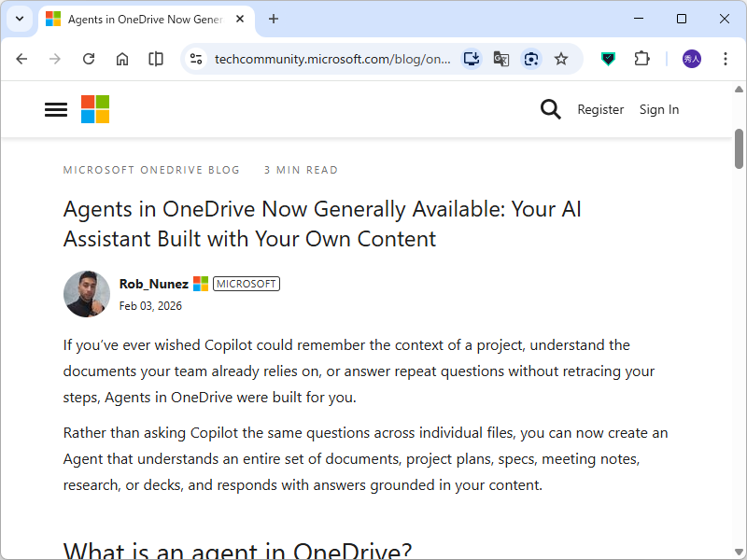This screenshot has height=560, width=747.
Task: Open the browser extensions puzzle icon
Action: coord(641,58)
